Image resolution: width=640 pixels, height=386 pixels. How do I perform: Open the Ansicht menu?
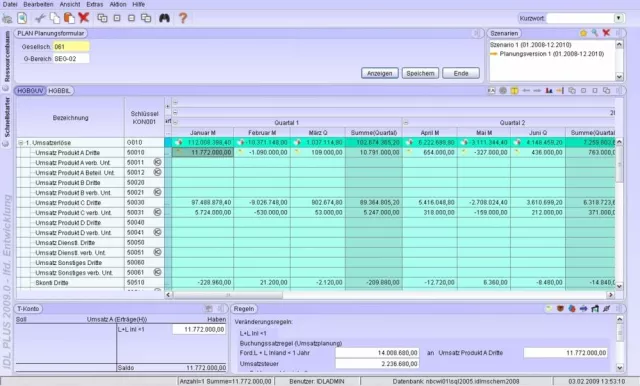[70, 4]
